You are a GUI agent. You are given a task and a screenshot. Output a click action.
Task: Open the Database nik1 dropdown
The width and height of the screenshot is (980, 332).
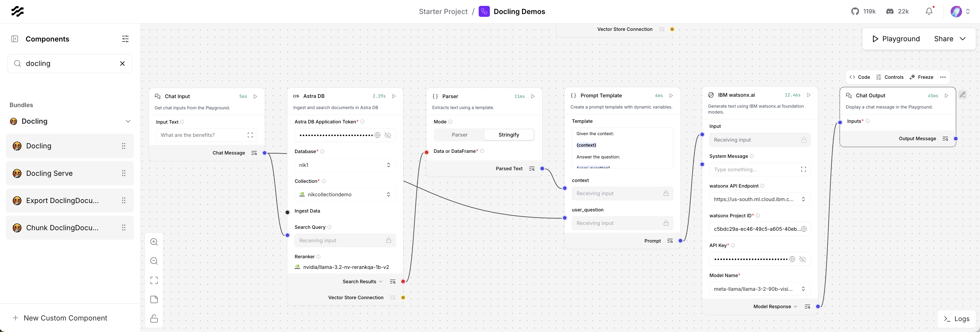pos(345,165)
